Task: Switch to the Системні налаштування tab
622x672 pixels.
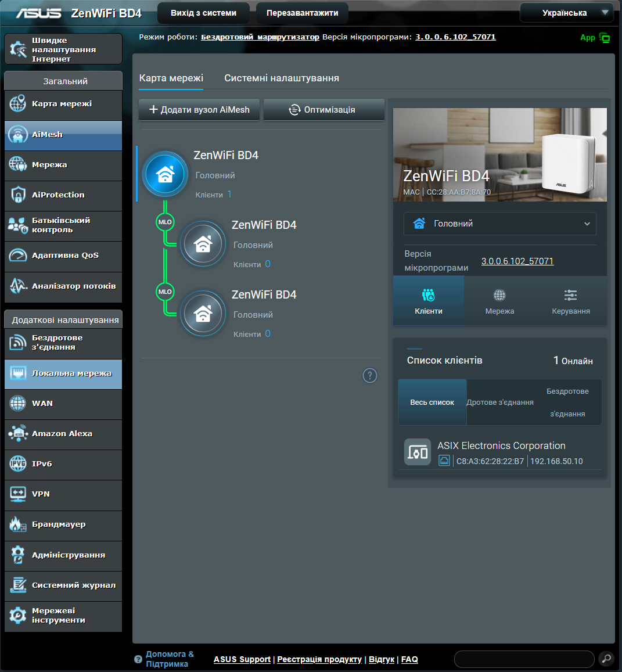Action: (282, 78)
